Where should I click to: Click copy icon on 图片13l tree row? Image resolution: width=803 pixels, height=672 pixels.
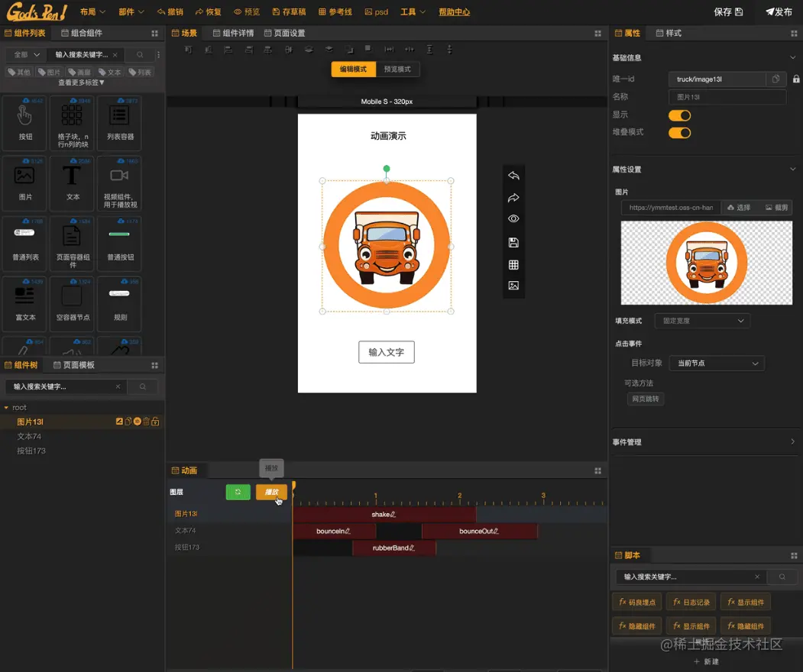(x=128, y=422)
